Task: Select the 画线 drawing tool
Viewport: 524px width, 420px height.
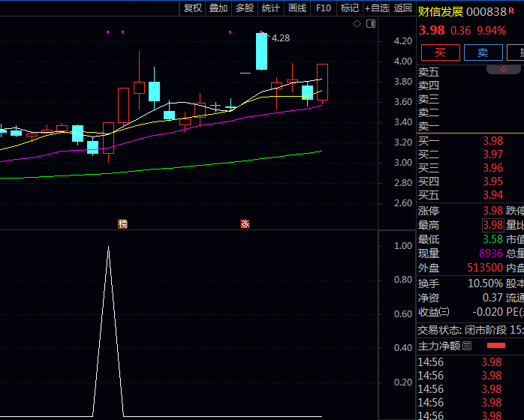Action: (297, 8)
